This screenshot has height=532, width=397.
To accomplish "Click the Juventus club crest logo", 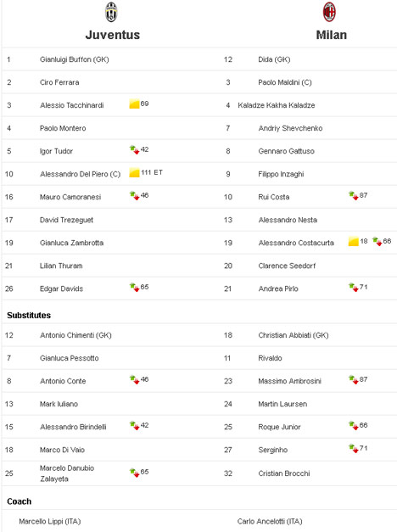I will [111, 12].
